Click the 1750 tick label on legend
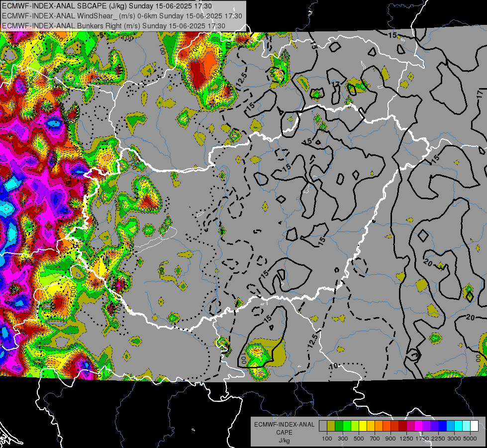487x448 pixels. [422, 439]
